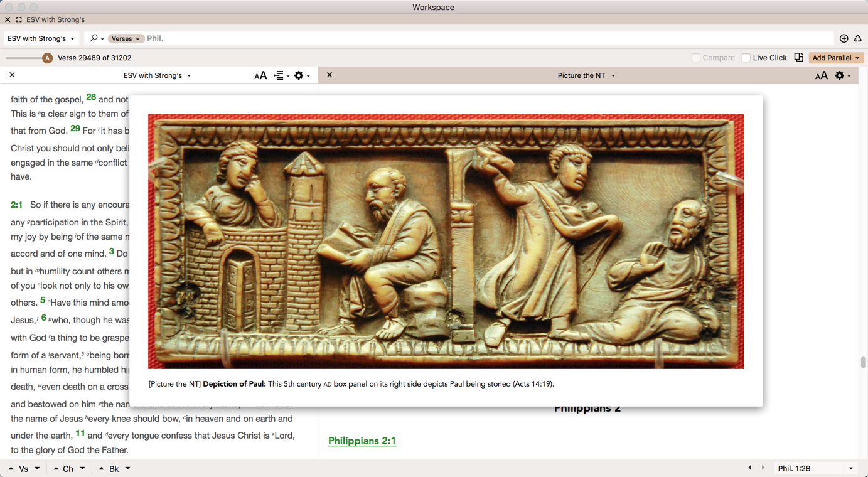Click green verse number 5
This screenshot has height=477, width=868.
click(43, 300)
